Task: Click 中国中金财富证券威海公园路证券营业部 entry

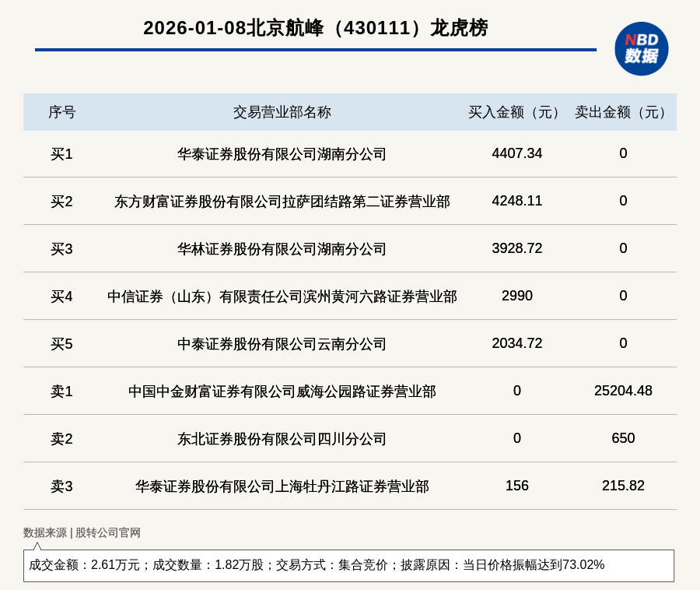Action: click(x=282, y=392)
